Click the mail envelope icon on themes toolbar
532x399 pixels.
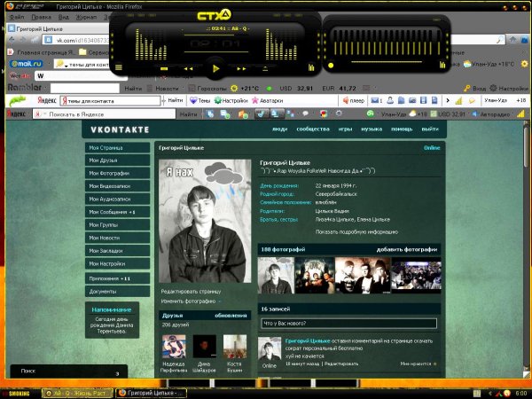377,100
